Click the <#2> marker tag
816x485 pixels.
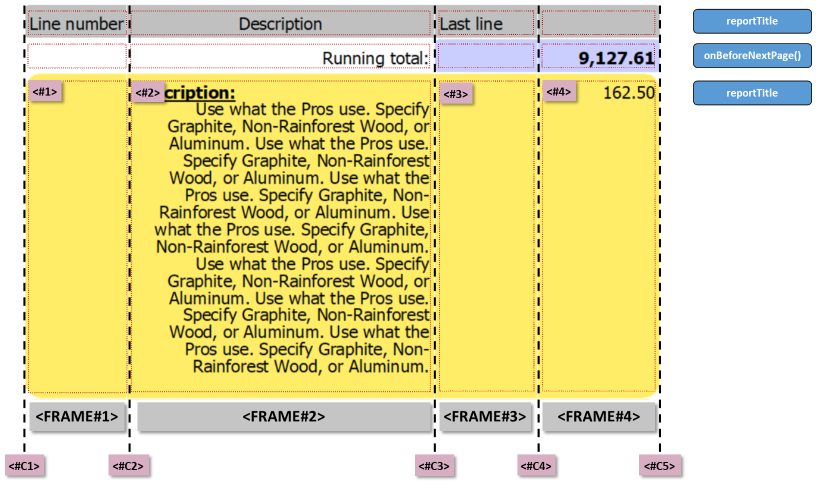[148, 93]
